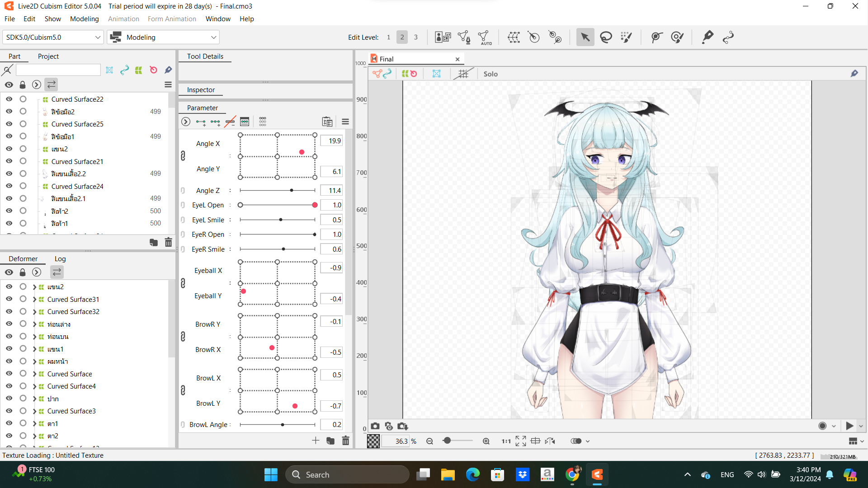Open the SDK5.0/Cubism5.0 version dropdown

[53, 37]
